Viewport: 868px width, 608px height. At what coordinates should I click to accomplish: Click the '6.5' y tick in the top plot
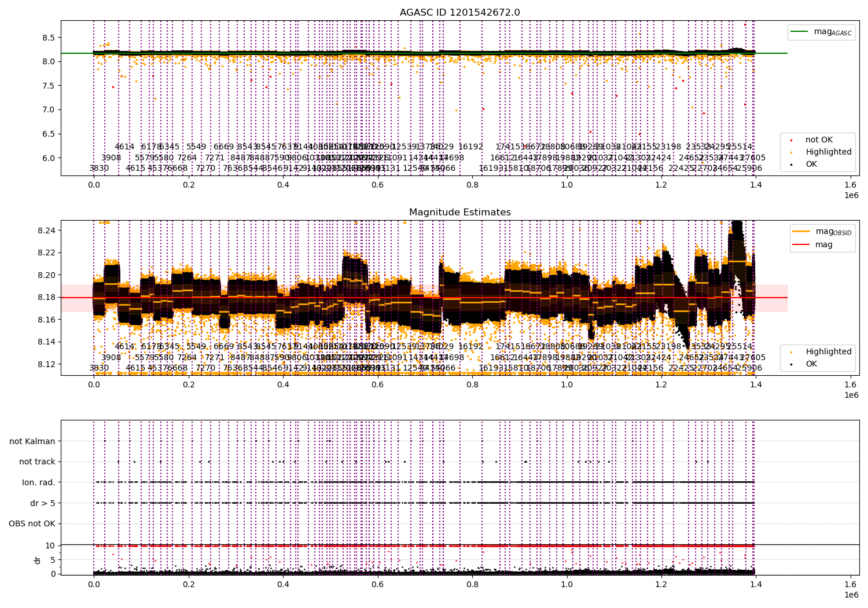[49, 134]
